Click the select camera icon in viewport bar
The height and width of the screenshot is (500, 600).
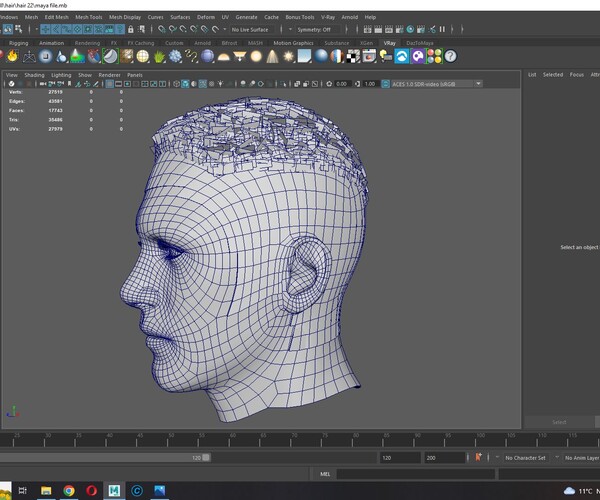pyautogui.click(x=43, y=84)
